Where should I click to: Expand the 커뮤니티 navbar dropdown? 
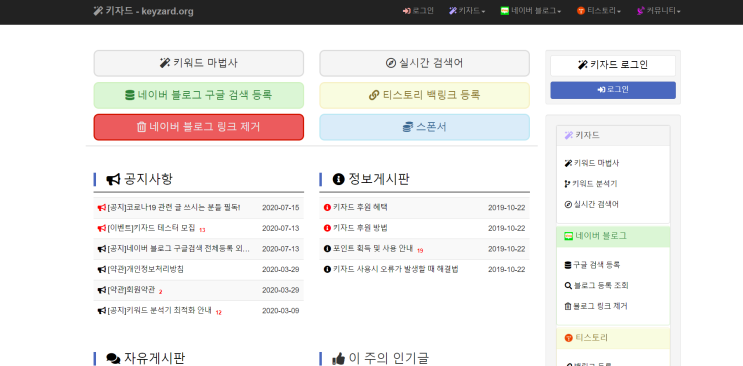coord(659,11)
